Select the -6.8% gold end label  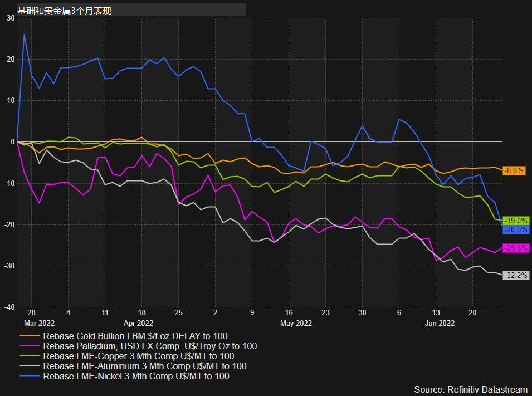(x=514, y=170)
